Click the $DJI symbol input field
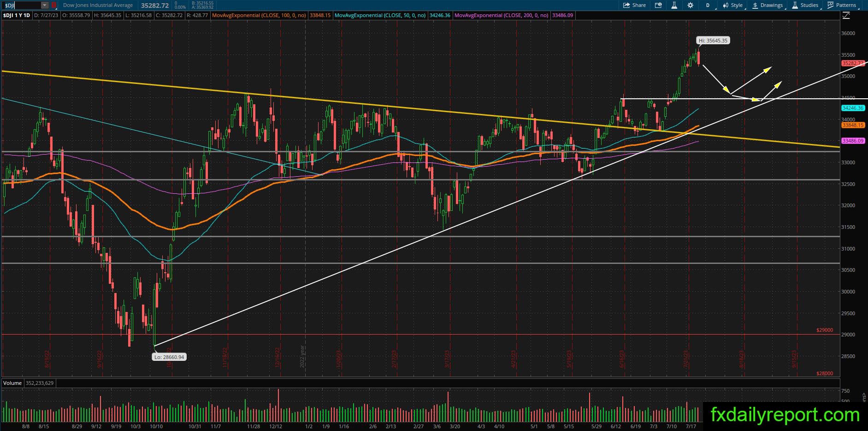This screenshot has height=431, width=868. click(x=22, y=5)
